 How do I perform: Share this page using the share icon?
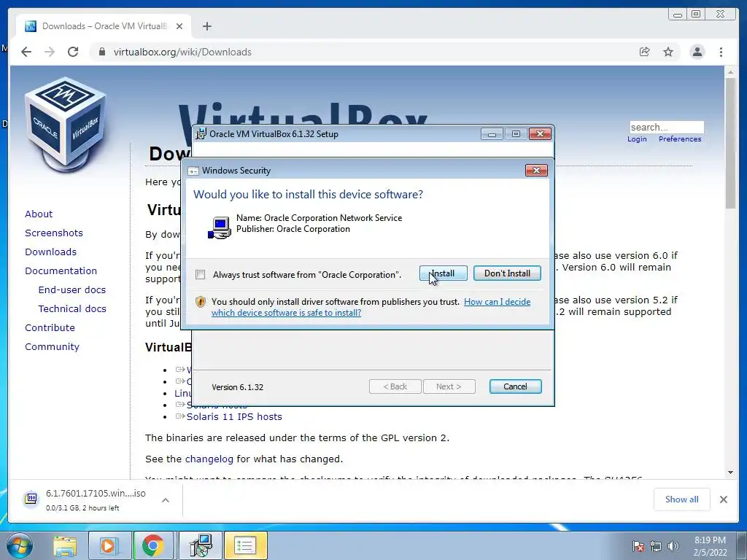click(645, 52)
